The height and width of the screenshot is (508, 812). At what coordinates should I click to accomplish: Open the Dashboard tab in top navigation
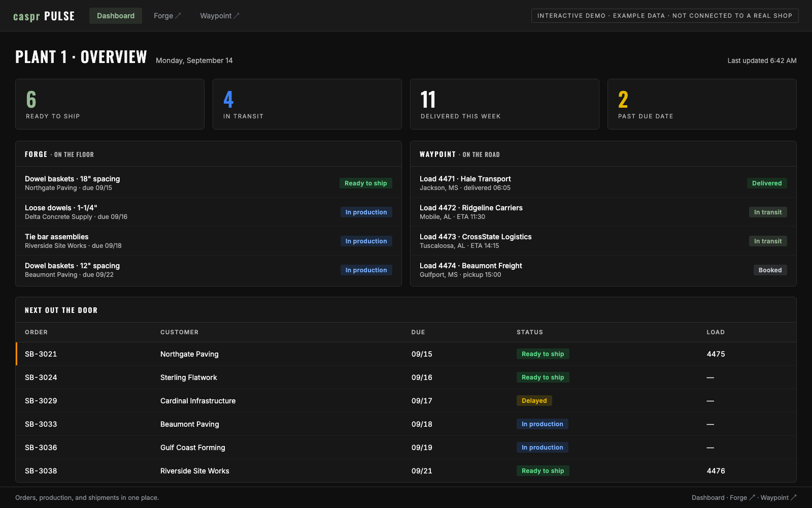coord(116,16)
